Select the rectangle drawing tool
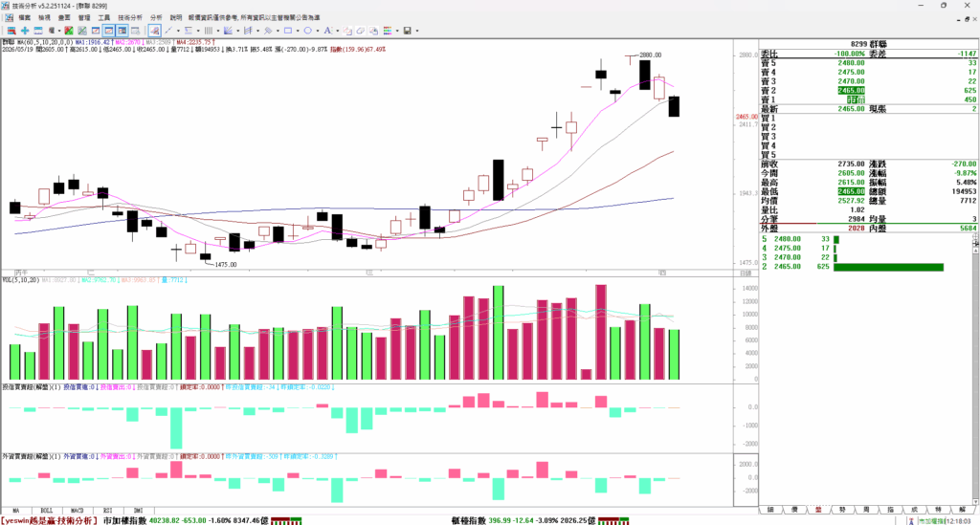The width and height of the screenshot is (980, 525). coord(288,30)
